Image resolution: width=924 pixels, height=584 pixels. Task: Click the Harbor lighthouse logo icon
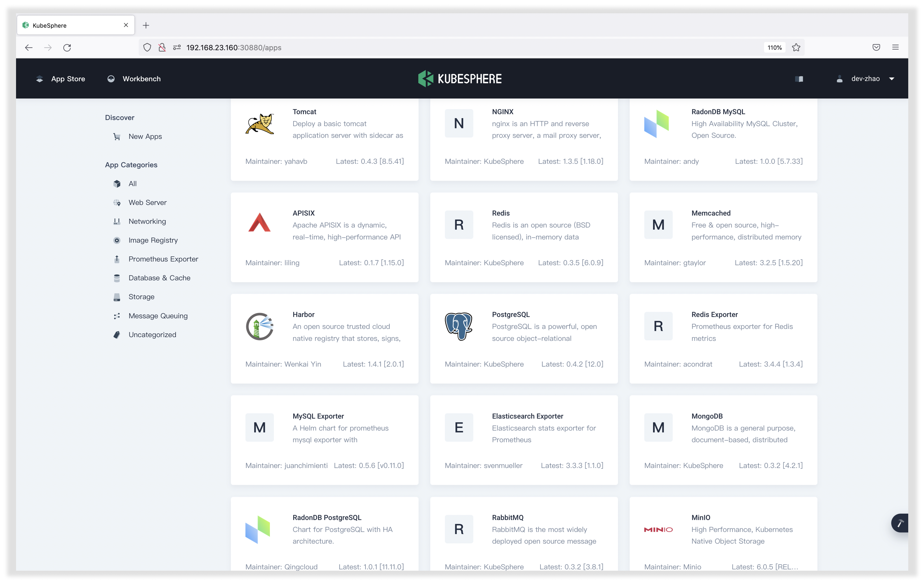coord(259,326)
